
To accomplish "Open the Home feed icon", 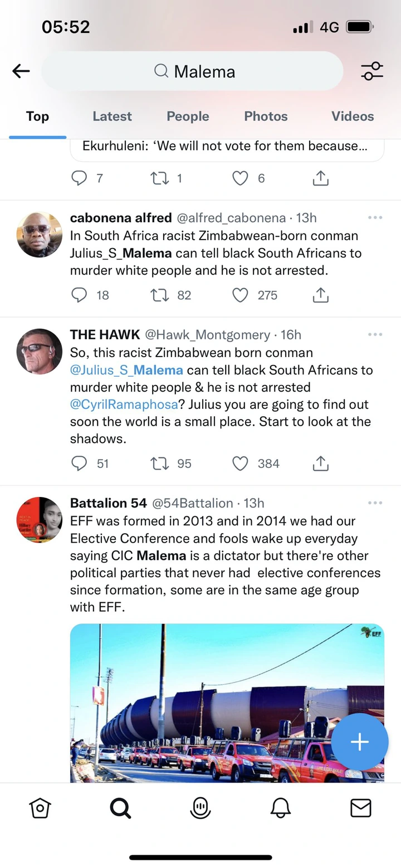I will point(40,808).
